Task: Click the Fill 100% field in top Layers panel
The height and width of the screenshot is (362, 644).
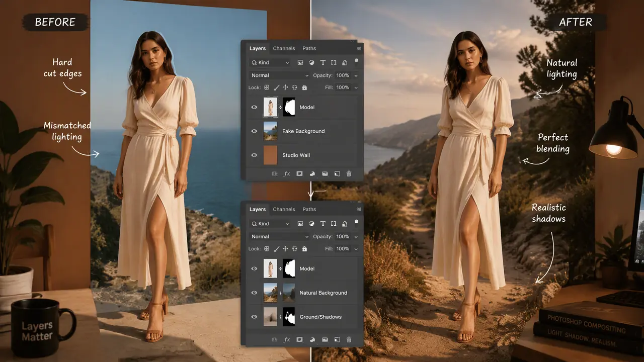Action: pos(343,87)
